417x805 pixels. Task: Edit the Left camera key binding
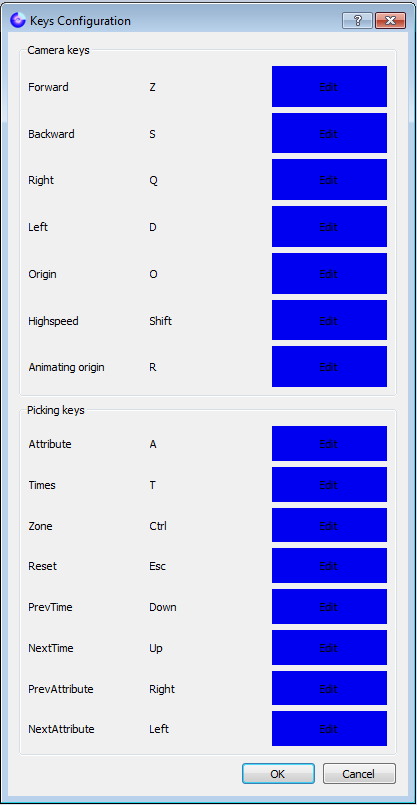coord(329,227)
